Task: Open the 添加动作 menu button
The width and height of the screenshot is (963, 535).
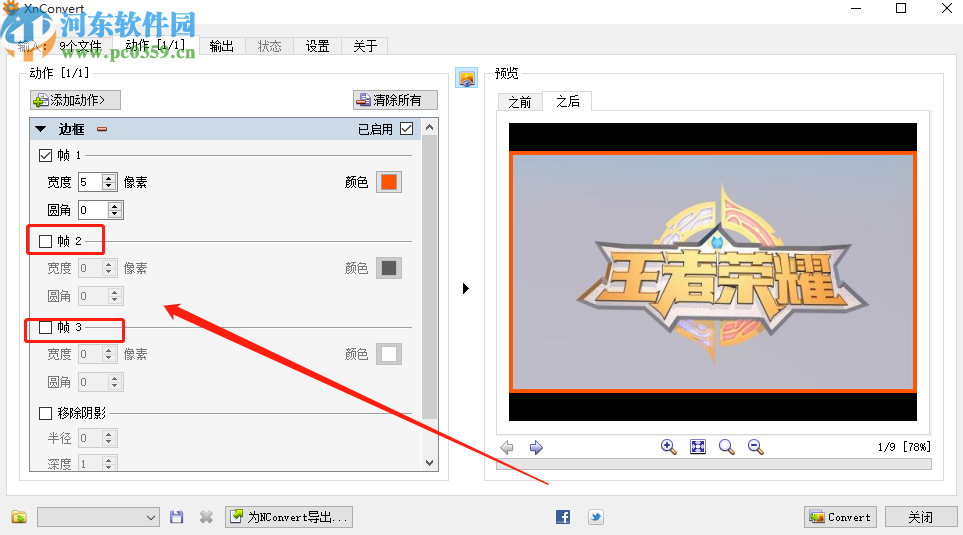Action: 75,100
